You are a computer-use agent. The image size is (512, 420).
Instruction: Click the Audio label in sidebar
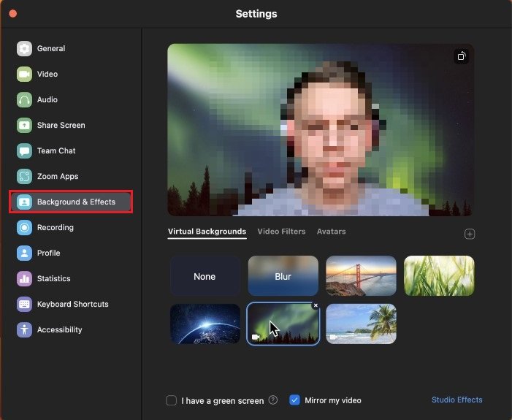pyautogui.click(x=47, y=99)
